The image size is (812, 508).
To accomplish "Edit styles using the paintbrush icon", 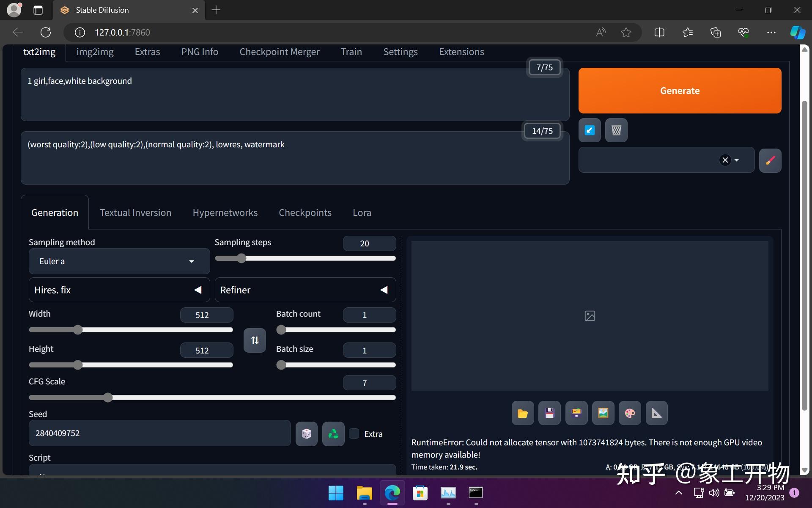I will [x=770, y=160].
